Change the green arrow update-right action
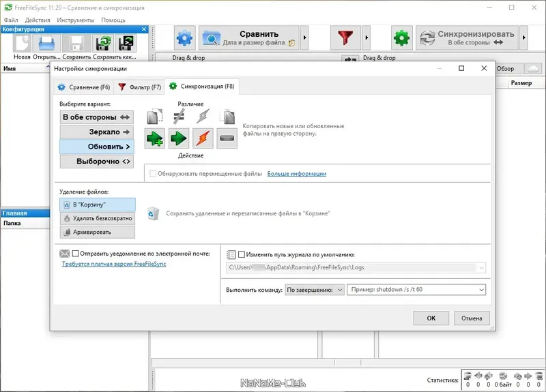Viewport: 546px width, 392px height. point(179,138)
